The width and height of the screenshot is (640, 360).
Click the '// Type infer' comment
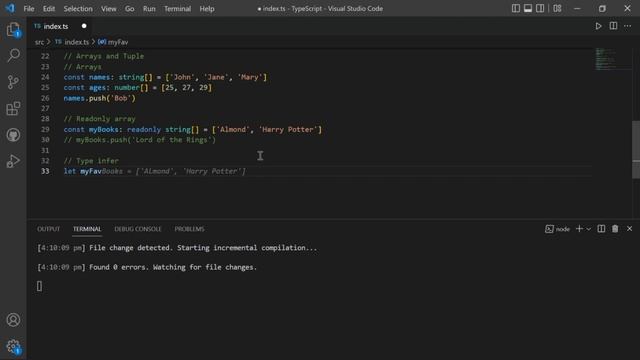click(x=91, y=161)
